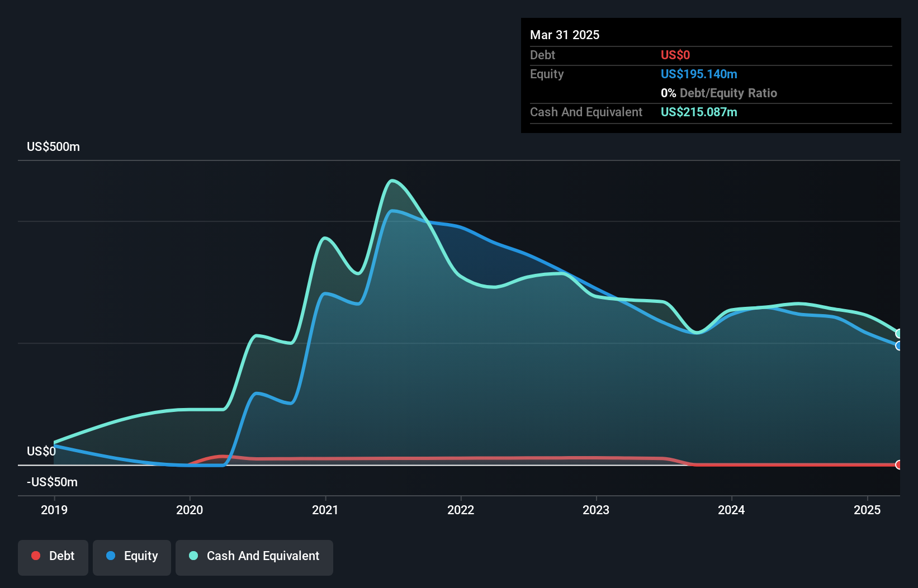The height and width of the screenshot is (588, 918).
Task: Select the Equity data point at Mar 2025
Action: [x=899, y=346]
